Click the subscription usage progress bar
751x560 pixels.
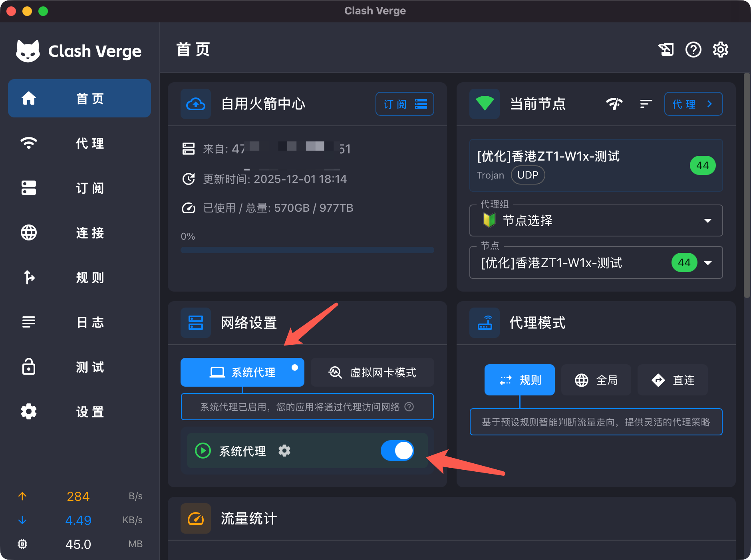[307, 250]
